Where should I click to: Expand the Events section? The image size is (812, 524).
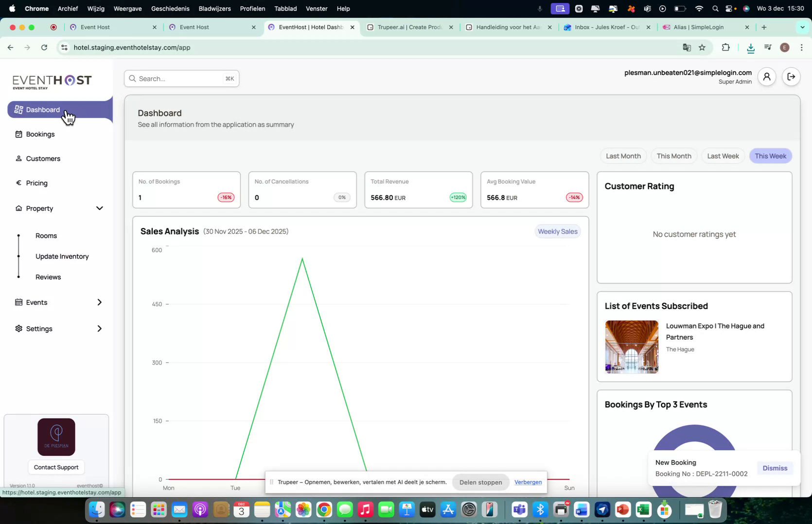point(100,302)
